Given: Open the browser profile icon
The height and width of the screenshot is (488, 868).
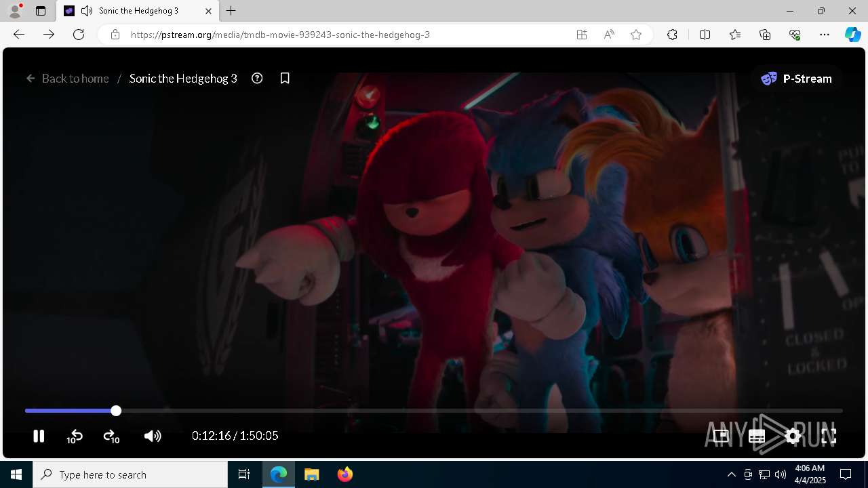Looking at the screenshot, I should (15, 11).
